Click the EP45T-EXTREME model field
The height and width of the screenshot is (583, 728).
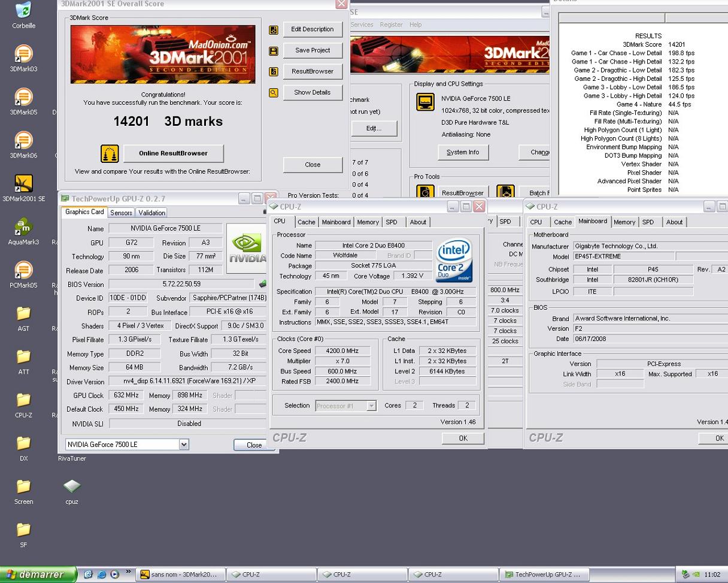[623, 256]
